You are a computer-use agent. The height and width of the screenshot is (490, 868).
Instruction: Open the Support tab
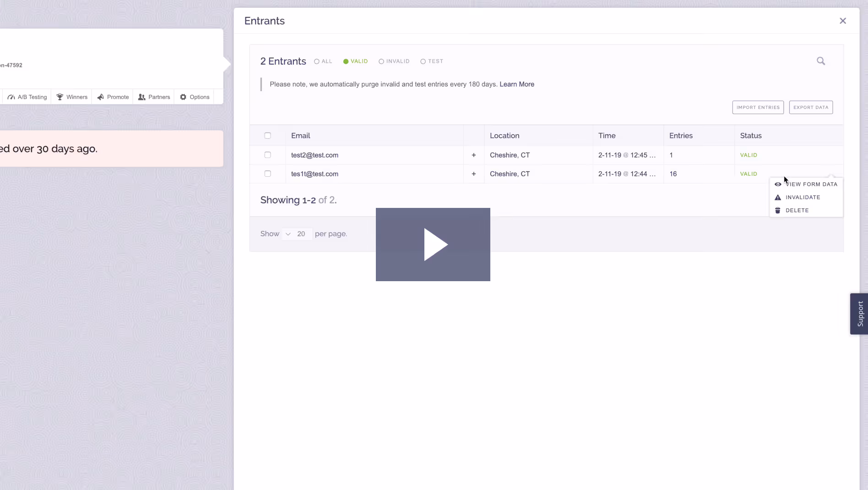860,314
